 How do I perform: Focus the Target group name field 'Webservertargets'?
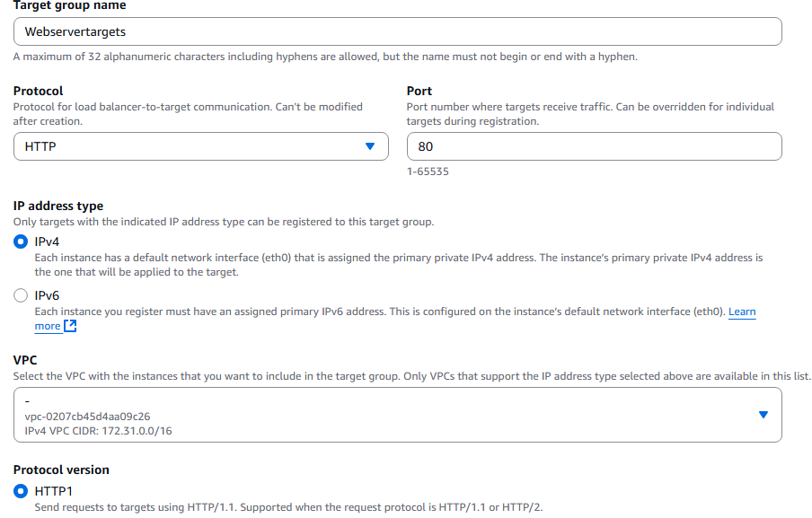coord(398,31)
